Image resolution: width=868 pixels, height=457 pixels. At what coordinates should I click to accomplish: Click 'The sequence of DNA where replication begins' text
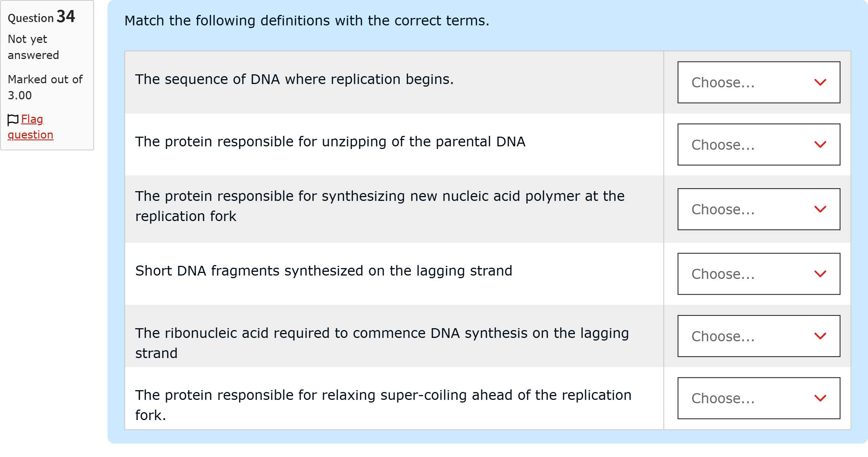tap(294, 79)
